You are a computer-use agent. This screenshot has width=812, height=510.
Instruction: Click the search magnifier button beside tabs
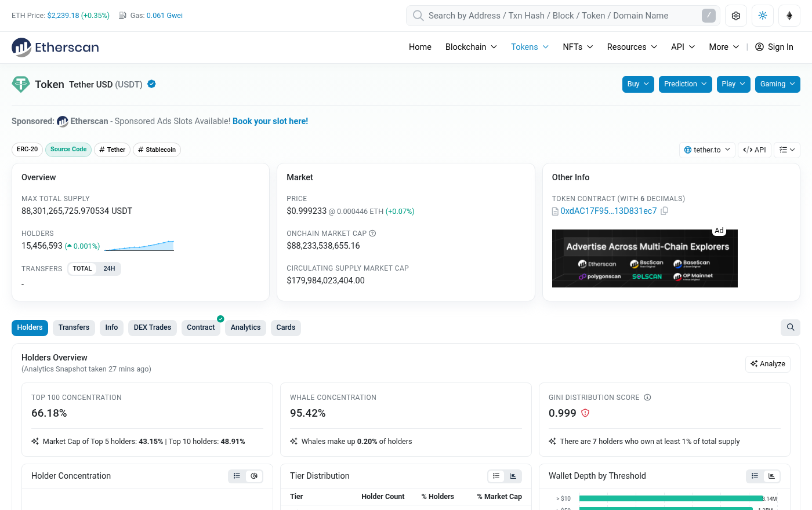(791, 327)
